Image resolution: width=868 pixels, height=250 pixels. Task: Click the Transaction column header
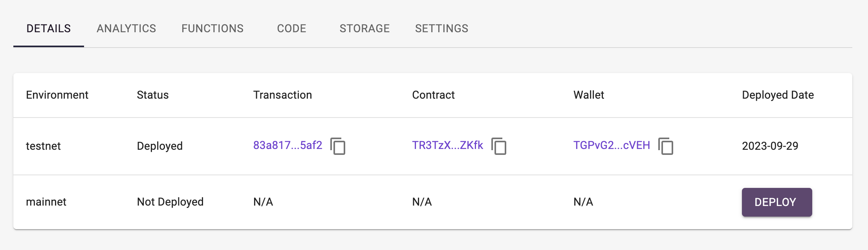(x=282, y=95)
